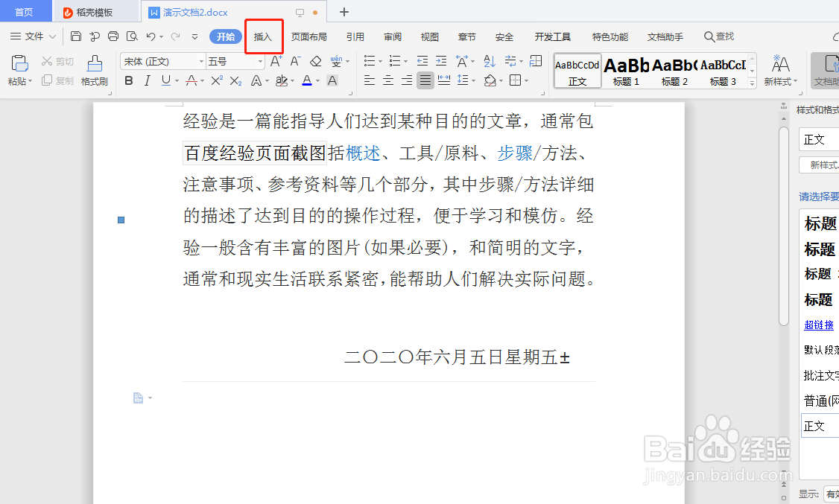Open the 审阅 ribbon tab
This screenshot has height=504, width=839.
pos(391,36)
